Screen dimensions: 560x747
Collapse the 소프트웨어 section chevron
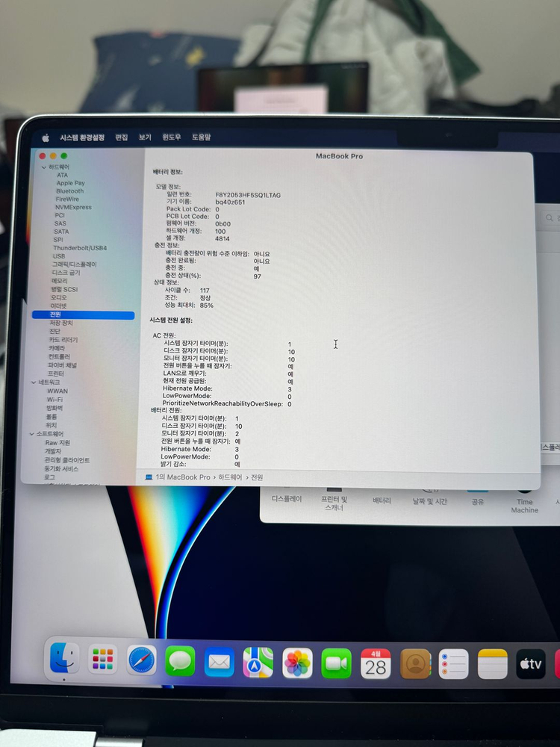pos(32,434)
